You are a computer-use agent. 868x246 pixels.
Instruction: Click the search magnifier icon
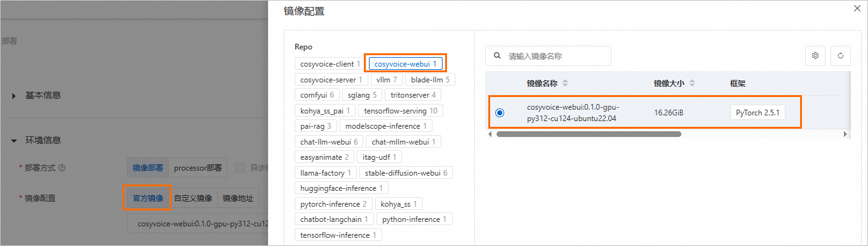pyautogui.click(x=497, y=56)
